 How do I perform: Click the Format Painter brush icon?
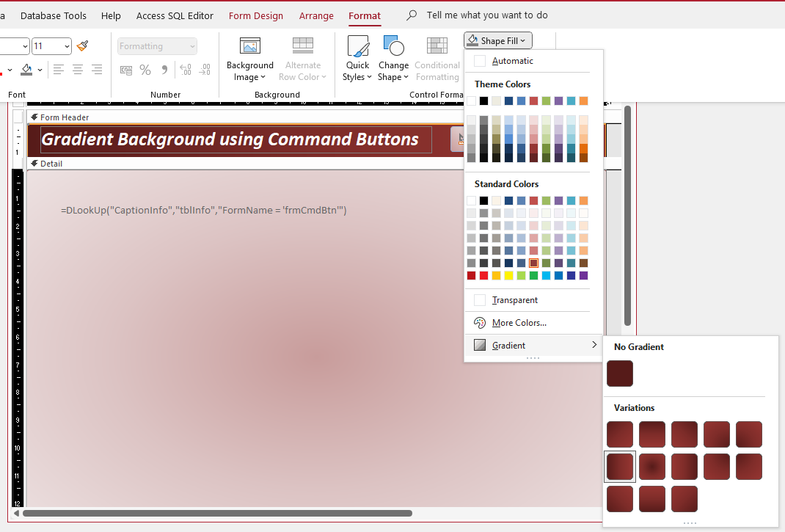tap(83, 46)
